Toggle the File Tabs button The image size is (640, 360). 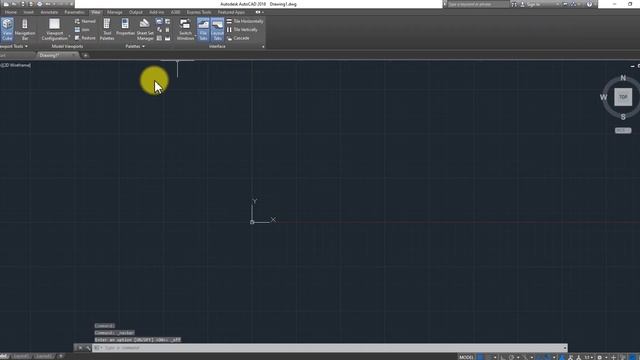[x=203, y=29]
